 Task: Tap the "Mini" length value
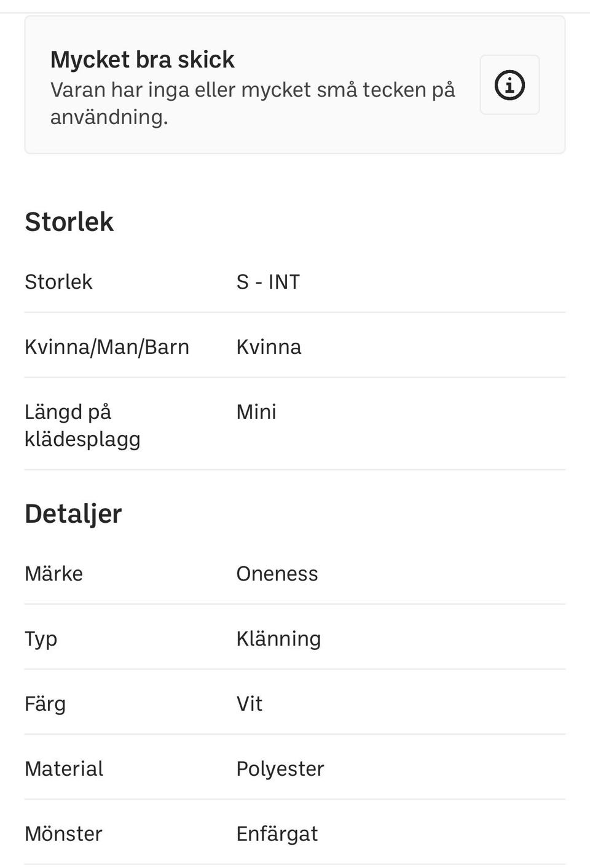pos(256,412)
